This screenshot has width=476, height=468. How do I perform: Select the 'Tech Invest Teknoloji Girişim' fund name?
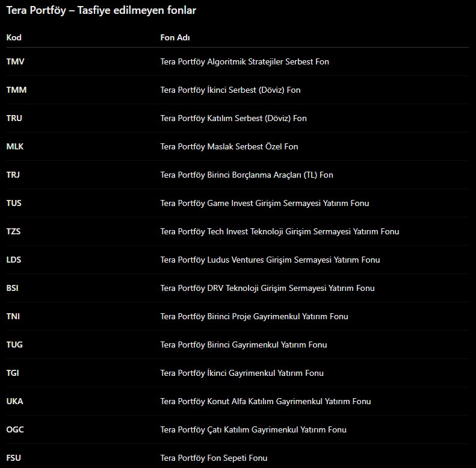point(280,231)
